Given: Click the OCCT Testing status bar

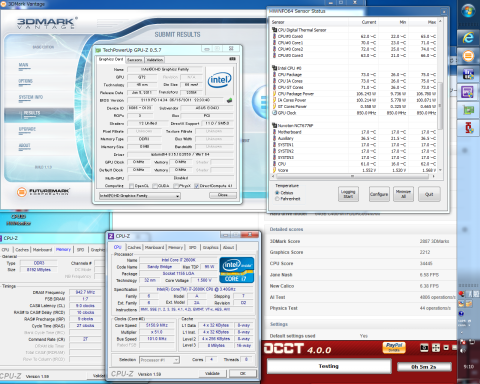Looking at the screenshot, I should coord(329,366).
